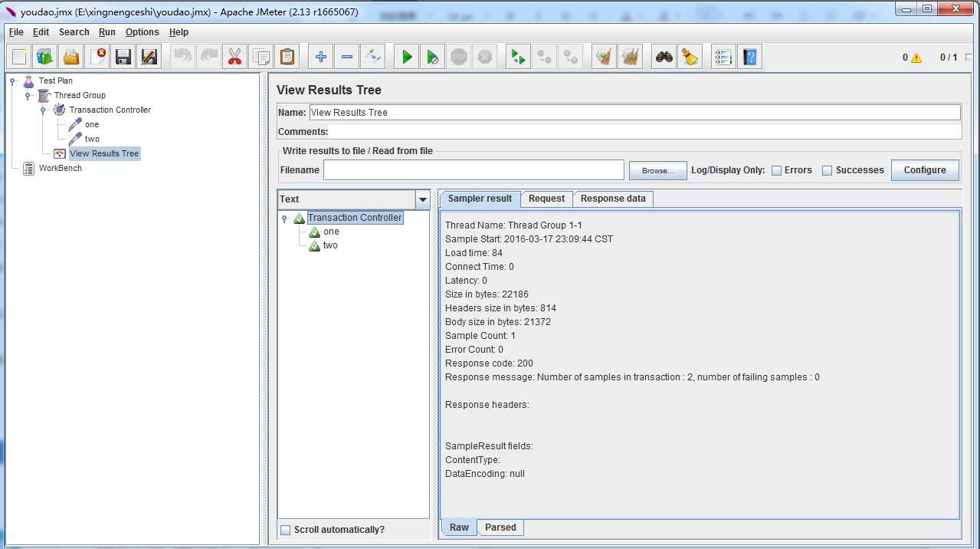Screen dimensions: 980x549
Task: Click the Filename input field
Action: tap(473, 170)
